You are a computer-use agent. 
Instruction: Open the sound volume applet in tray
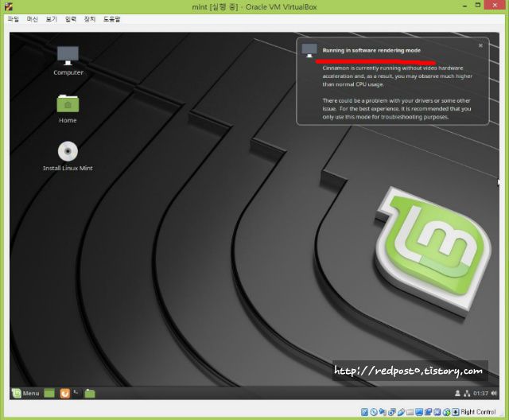[494, 394]
